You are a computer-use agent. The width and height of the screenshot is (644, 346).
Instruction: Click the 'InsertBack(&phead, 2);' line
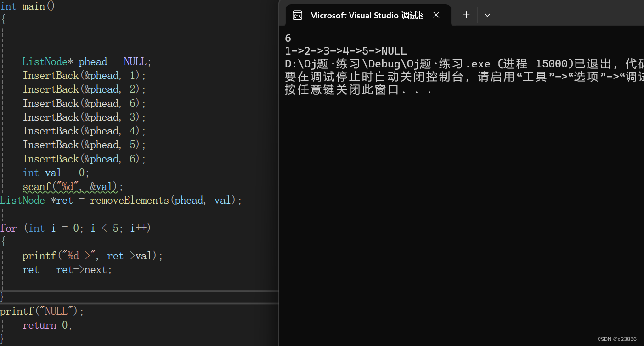[x=85, y=89]
